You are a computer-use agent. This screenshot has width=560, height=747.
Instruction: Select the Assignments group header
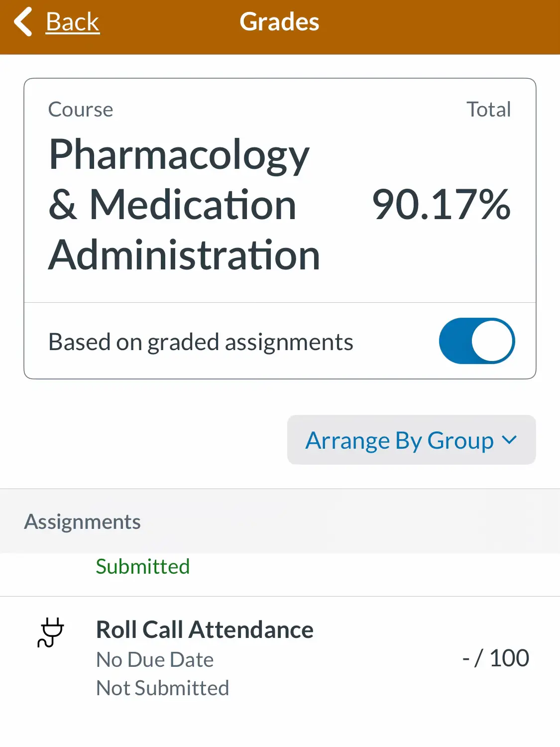(83, 521)
